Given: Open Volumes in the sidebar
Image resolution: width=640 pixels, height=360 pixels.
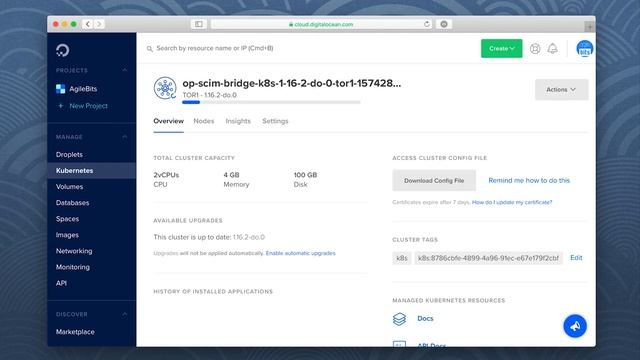Looking at the screenshot, I should (69, 187).
